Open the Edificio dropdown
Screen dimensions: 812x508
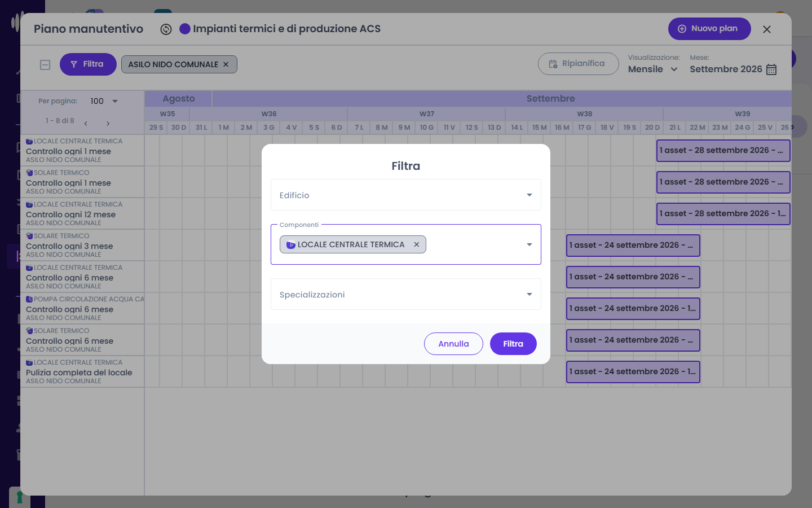(x=406, y=195)
